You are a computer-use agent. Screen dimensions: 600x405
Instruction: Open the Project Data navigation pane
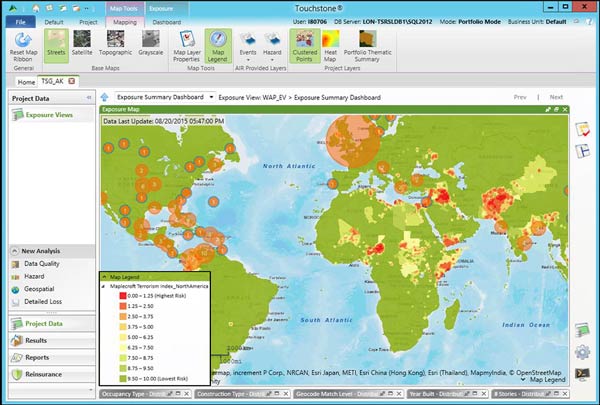point(52,324)
